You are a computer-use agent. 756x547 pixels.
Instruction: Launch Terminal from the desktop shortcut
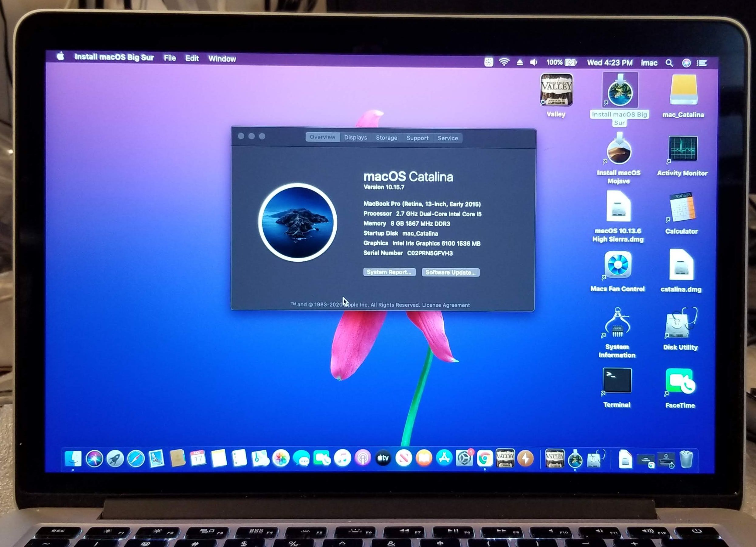coord(617,381)
